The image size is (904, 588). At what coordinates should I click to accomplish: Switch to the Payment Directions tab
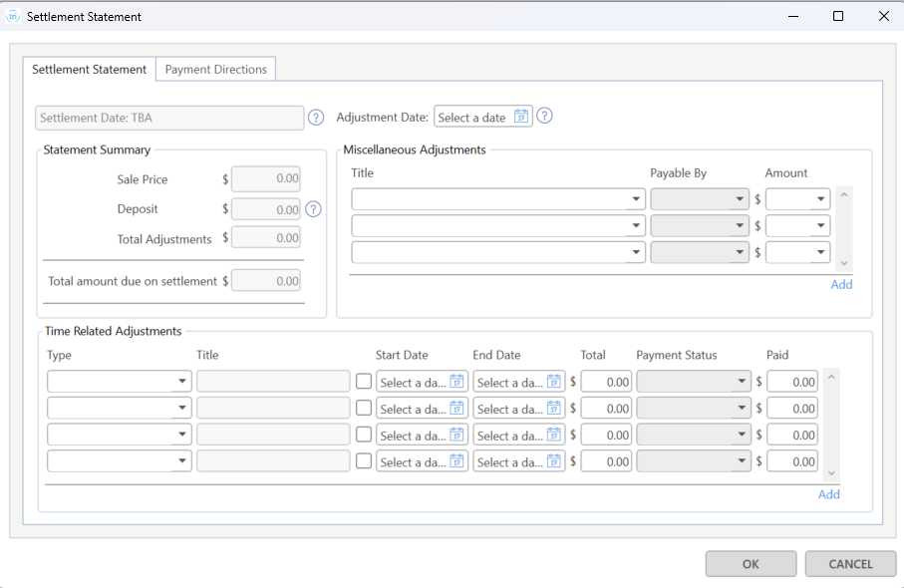coord(215,70)
